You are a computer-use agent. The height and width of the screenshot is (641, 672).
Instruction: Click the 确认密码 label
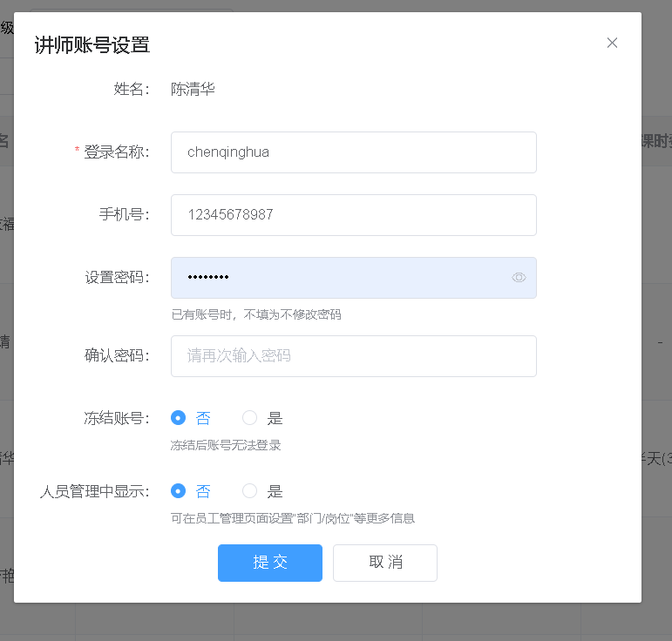click(117, 356)
